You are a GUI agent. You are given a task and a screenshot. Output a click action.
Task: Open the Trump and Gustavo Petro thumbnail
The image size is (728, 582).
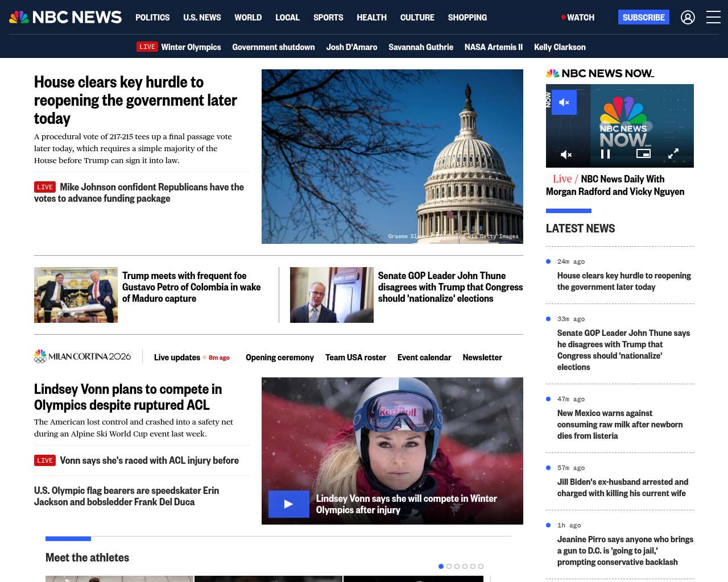click(x=76, y=295)
